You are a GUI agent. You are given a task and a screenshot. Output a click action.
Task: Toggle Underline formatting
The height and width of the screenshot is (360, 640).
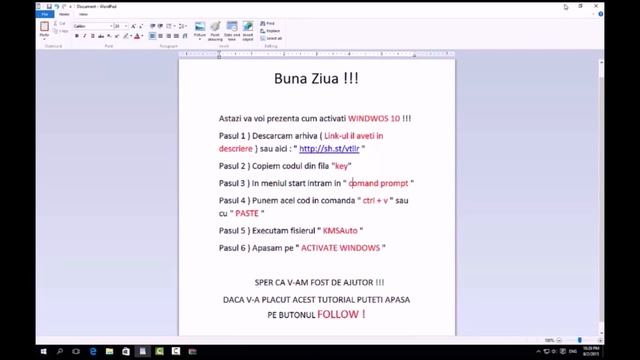(93, 36)
